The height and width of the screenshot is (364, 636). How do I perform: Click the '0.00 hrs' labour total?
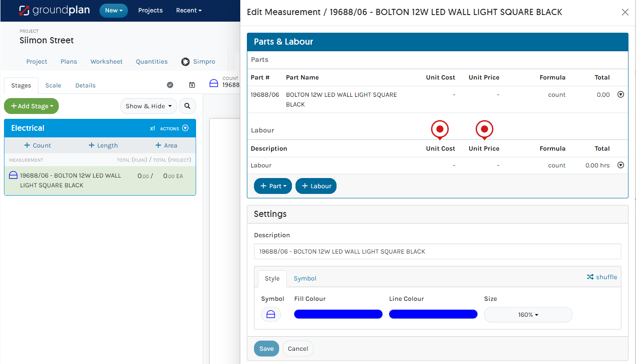tap(598, 165)
